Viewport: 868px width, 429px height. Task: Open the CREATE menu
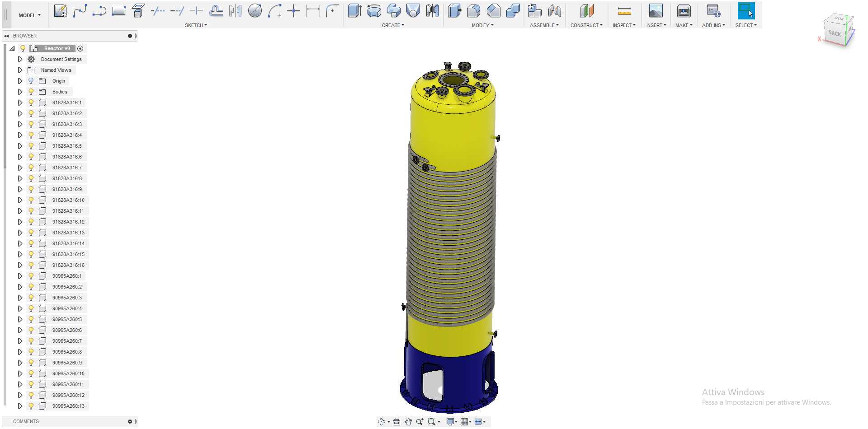tap(393, 25)
